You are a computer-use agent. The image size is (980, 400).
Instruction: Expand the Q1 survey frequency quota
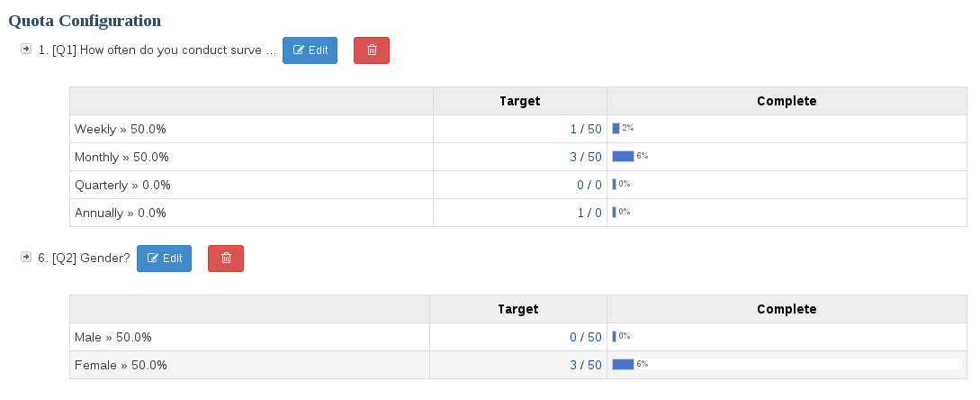click(26, 49)
